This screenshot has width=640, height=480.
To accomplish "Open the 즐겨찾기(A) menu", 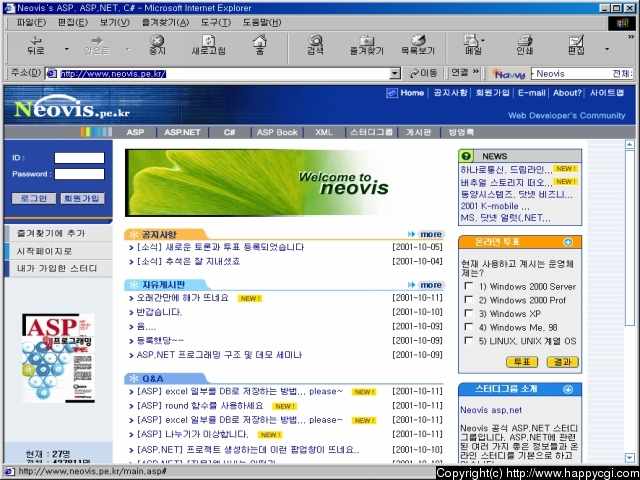I will 165,22.
